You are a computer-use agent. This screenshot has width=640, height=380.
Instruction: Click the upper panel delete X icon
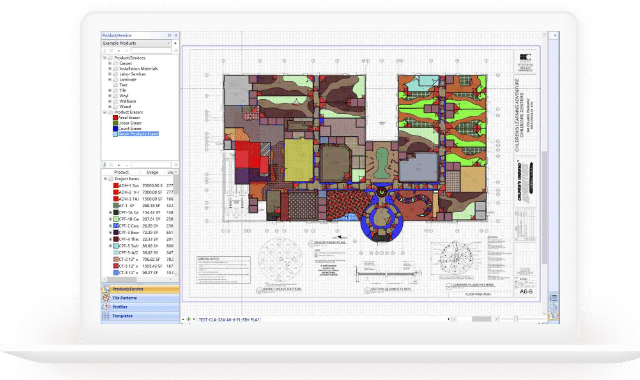pyautogui.click(x=111, y=51)
